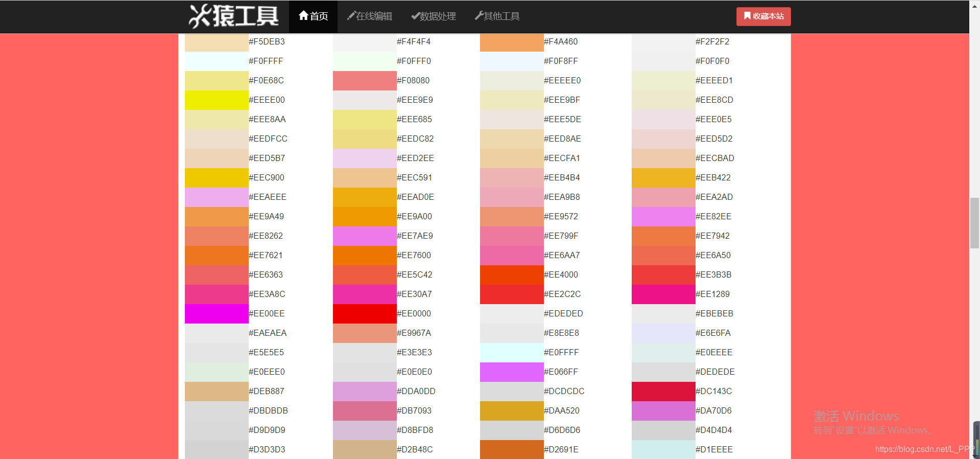
Task: Select the #EEAD0E hex label
Action: pyautogui.click(x=415, y=197)
